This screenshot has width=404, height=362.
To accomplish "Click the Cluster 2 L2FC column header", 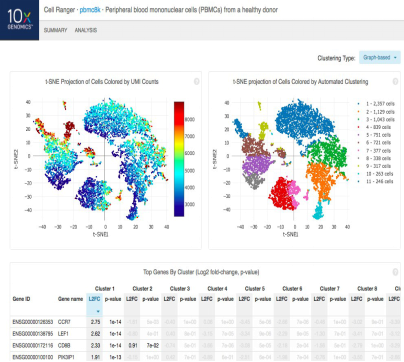I will 132,299.
